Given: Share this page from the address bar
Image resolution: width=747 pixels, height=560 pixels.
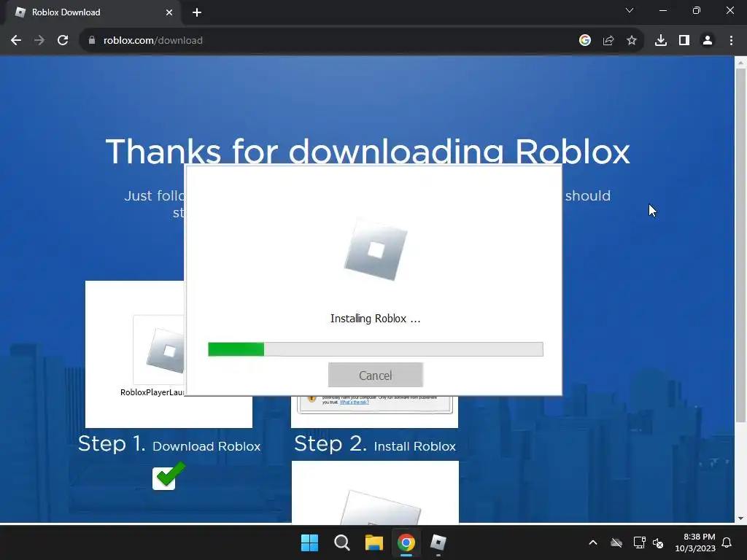Looking at the screenshot, I should 608,41.
